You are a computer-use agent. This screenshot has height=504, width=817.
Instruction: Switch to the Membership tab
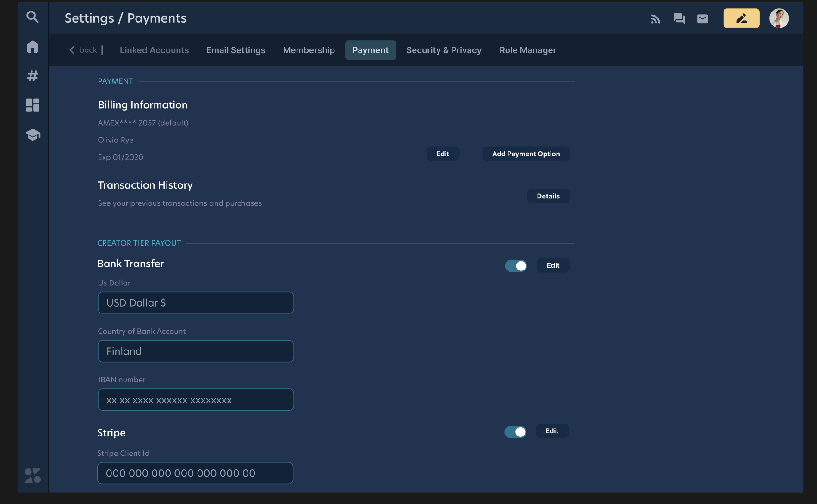pyautogui.click(x=309, y=50)
